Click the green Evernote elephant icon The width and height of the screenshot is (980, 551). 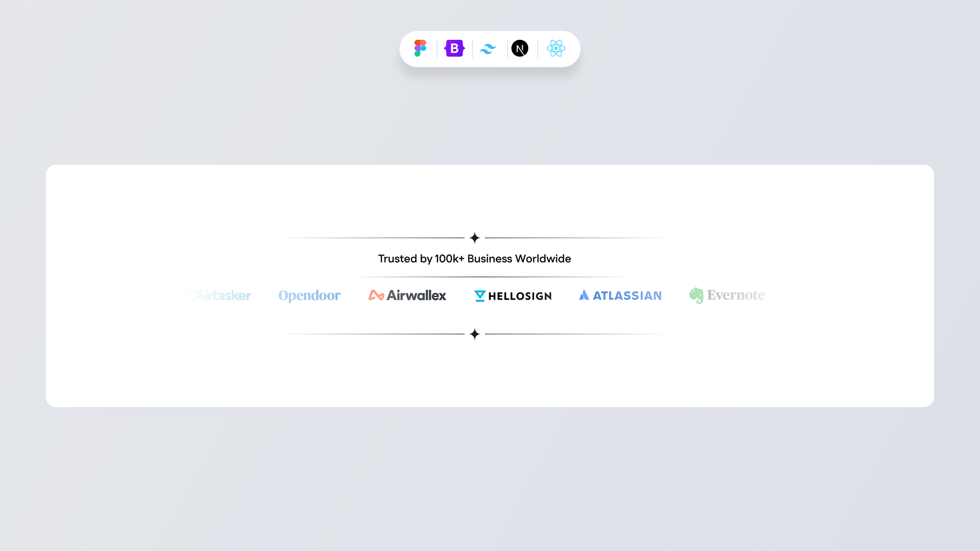coord(696,295)
